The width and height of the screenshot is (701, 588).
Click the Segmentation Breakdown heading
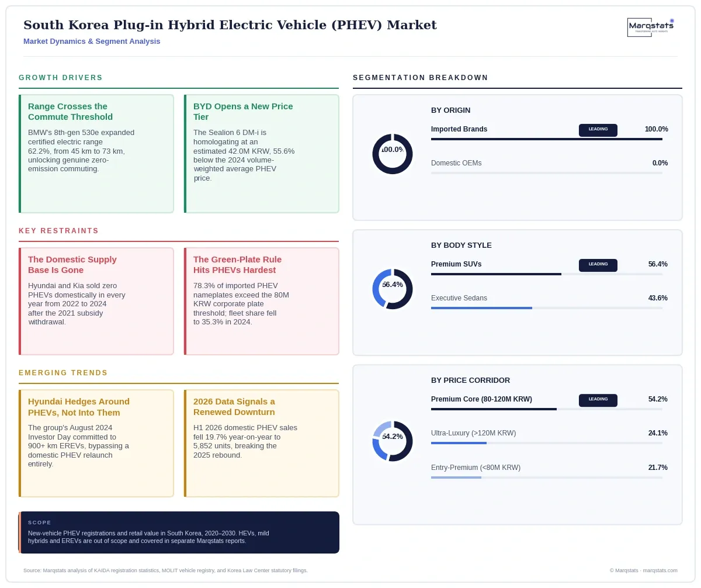tap(421, 78)
